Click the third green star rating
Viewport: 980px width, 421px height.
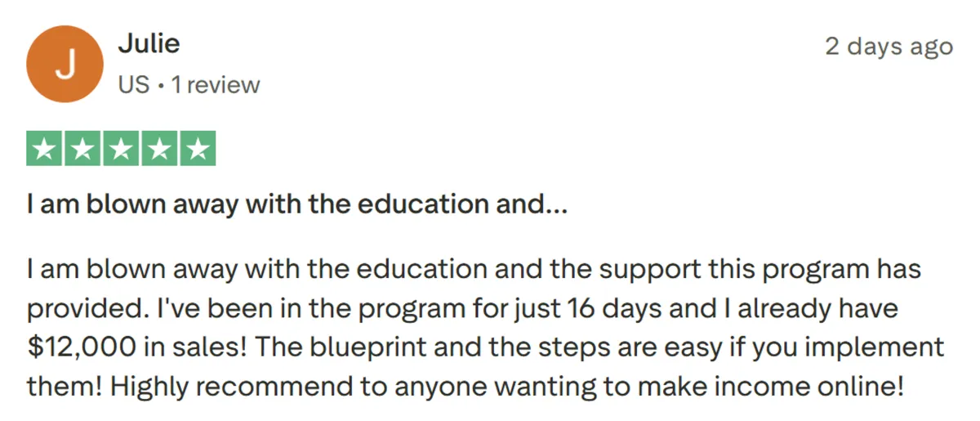(x=121, y=150)
